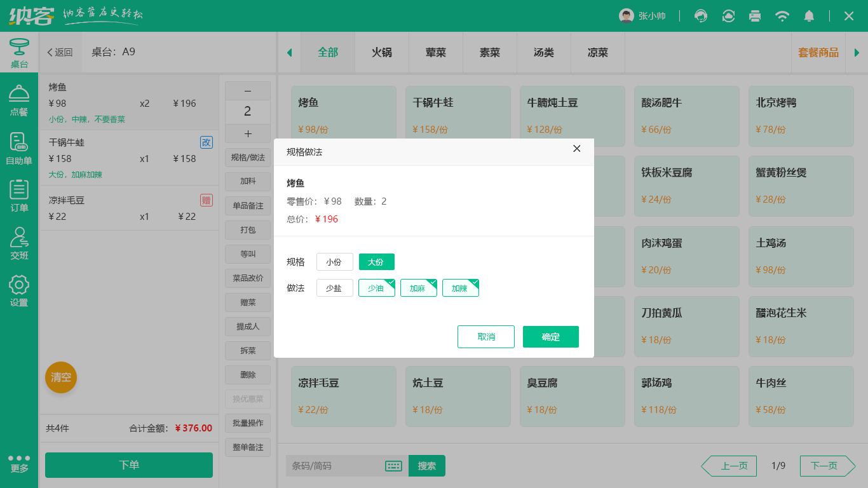The height and width of the screenshot is (488, 868).
Task: Switch to the 火锅 category tab
Action: click(x=381, y=53)
